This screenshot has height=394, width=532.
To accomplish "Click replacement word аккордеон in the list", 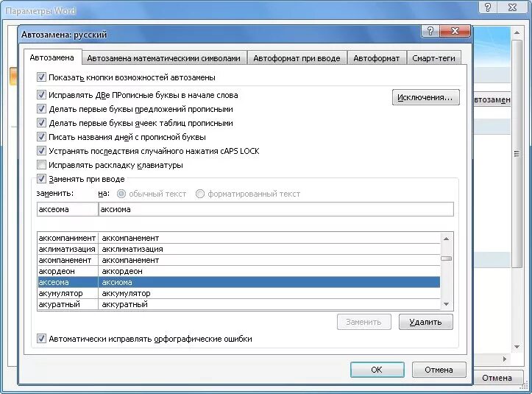I will coord(122,271).
